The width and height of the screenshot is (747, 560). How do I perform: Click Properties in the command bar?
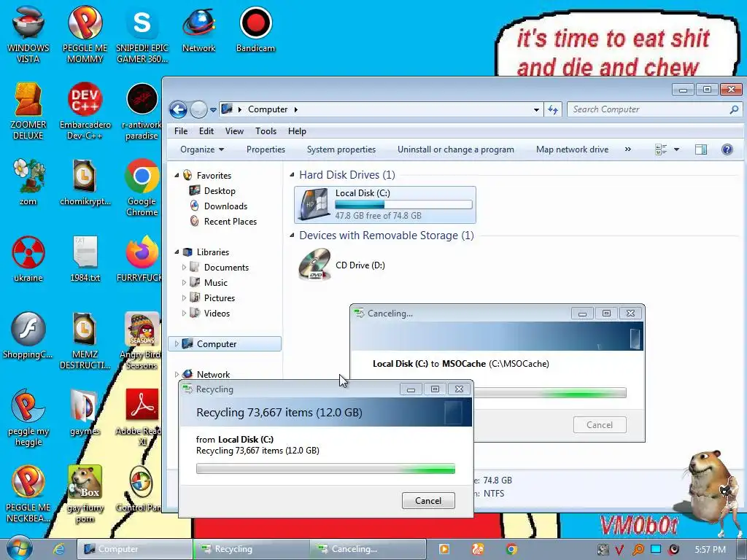pos(266,149)
